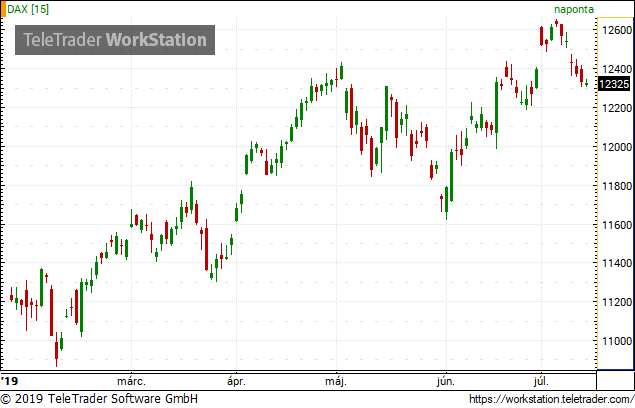The width and height of the screenshot is (635, 408).
Task: Click the 11000 price axis label
Action: pos(617,341)
